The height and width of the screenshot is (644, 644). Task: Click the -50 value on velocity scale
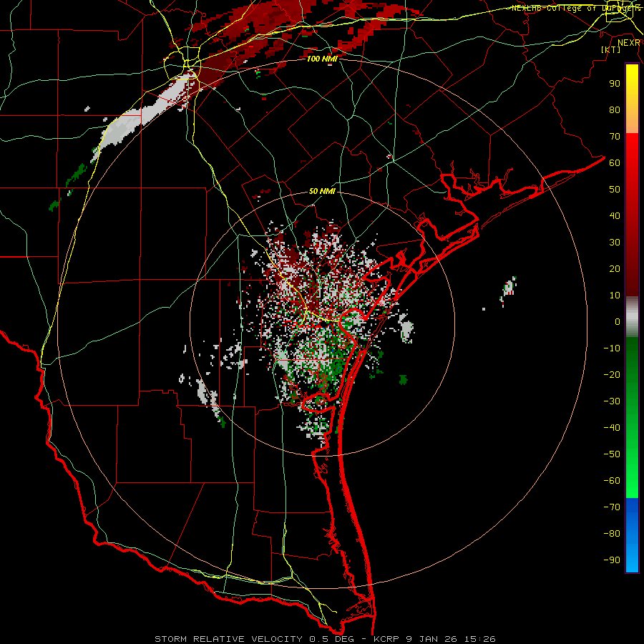pos(612,454)
